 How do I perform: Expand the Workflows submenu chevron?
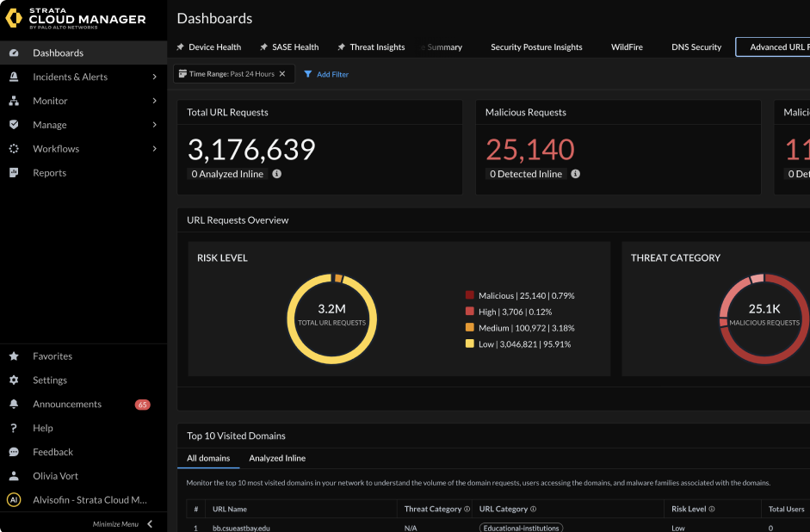point(154,149)
